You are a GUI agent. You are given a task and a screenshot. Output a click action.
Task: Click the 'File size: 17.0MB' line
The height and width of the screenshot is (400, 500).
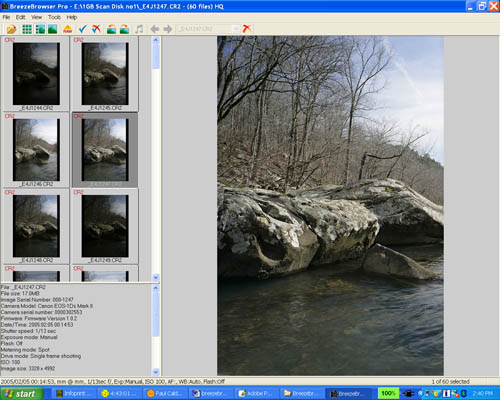pyautogui.click(x=20, y=293)
